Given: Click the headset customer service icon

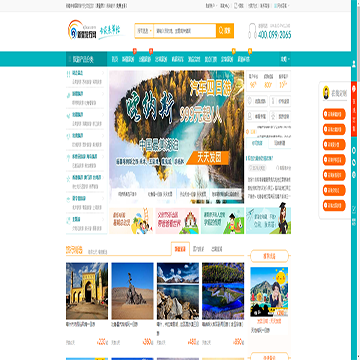Looking at the screenshot, I should [252, 31].
